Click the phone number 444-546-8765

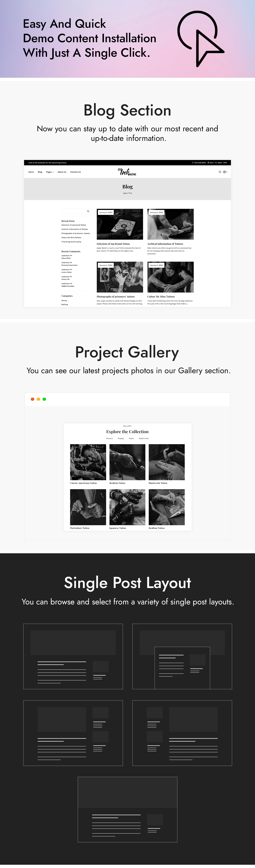[x=199, y=163]
